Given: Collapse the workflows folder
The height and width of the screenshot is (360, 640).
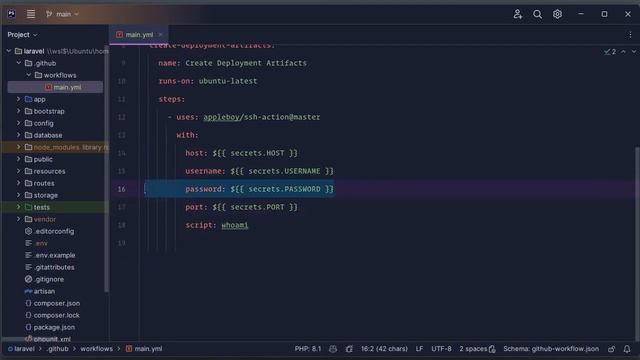Looking at the screenshot, I should tap(29, 75).
